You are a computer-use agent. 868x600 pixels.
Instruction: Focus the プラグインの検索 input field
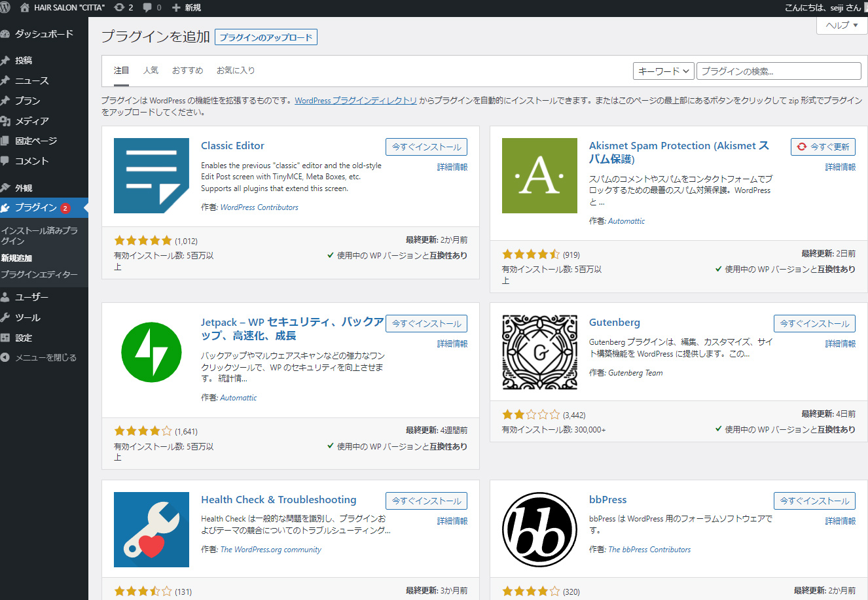(x=779, y=71)
